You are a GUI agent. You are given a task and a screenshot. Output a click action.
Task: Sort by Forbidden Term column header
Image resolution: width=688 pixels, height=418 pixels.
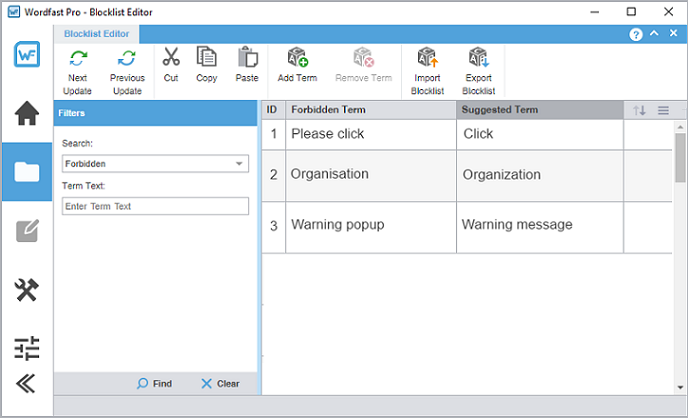pyautogui.click(x=370, y=110)
